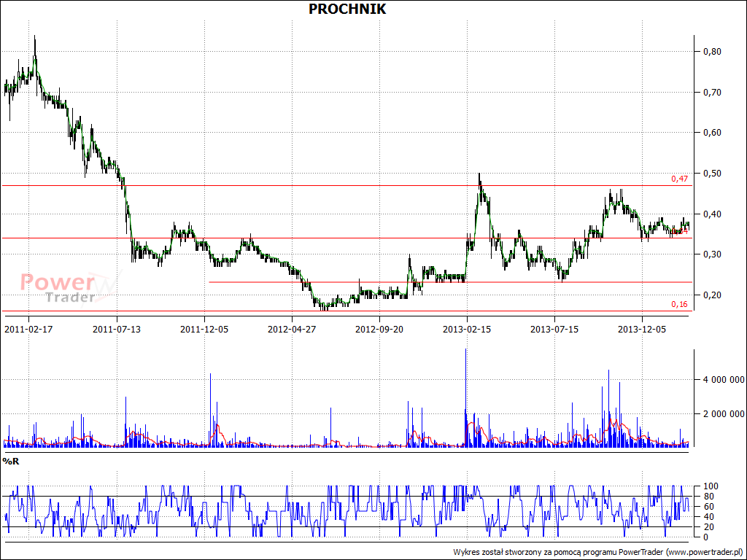This screenshot has height=560, width=747.
Task: Click the 2 000 000 volume axis label
Action: (724, 413)
